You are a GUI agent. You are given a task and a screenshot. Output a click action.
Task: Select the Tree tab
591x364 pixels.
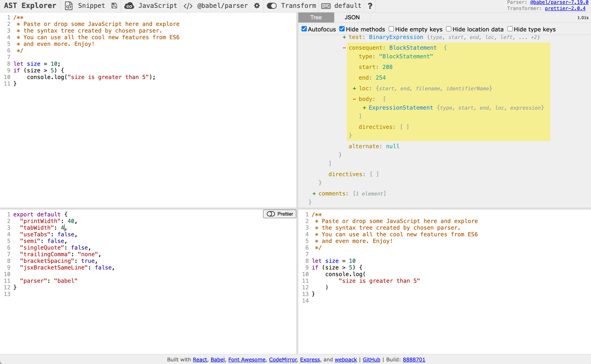[x=316, y=17]
